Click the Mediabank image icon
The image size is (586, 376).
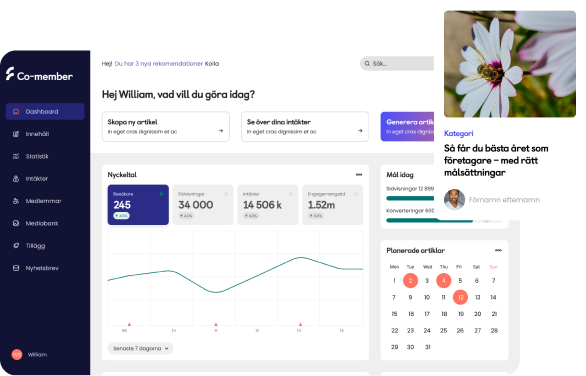(16, 223)
